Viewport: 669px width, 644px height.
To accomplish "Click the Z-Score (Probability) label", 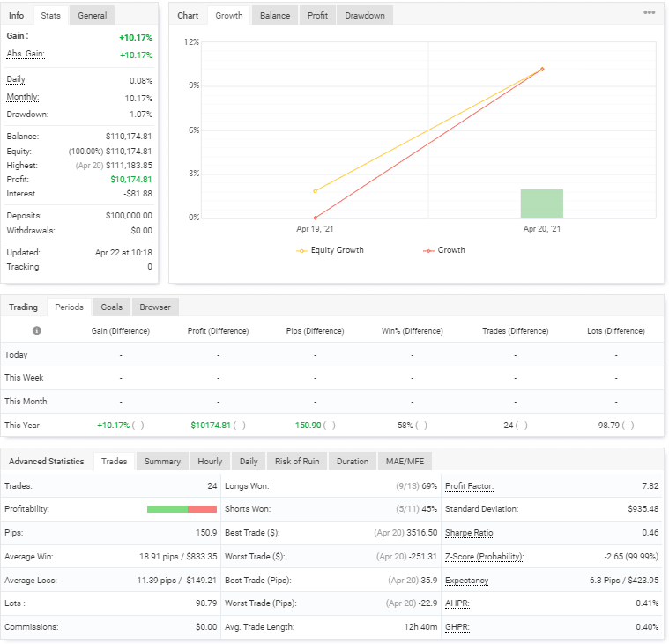I will point(484,557).
